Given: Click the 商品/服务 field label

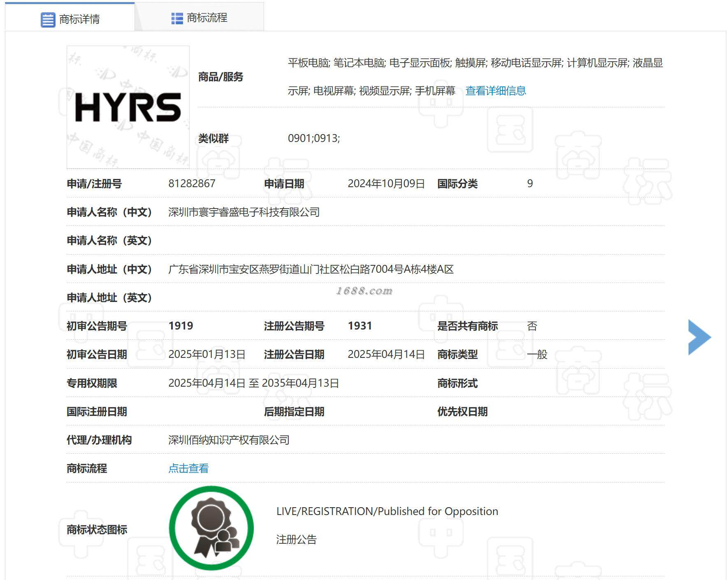Looking at the screenshot, I should point(220,77).
